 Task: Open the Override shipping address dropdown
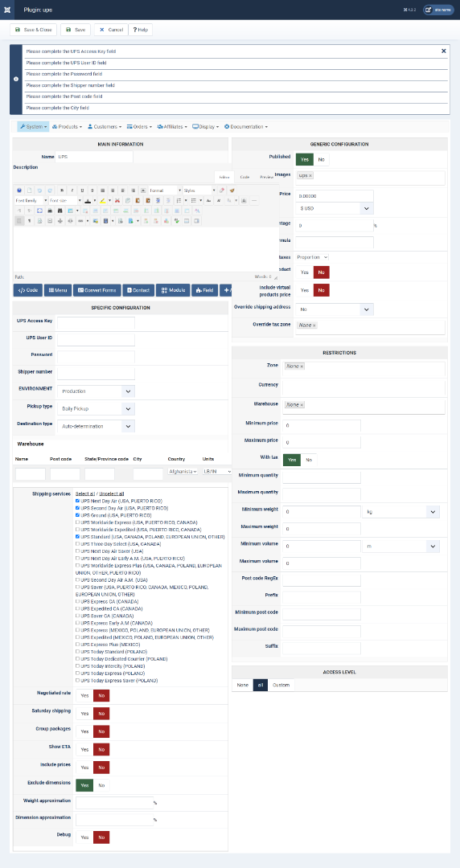tap(335, 309)
